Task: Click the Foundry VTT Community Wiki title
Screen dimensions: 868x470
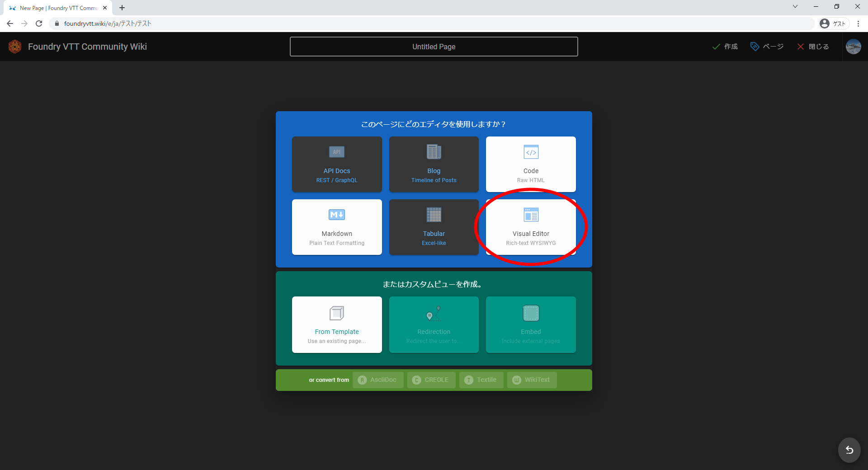Action: (87, 47)
